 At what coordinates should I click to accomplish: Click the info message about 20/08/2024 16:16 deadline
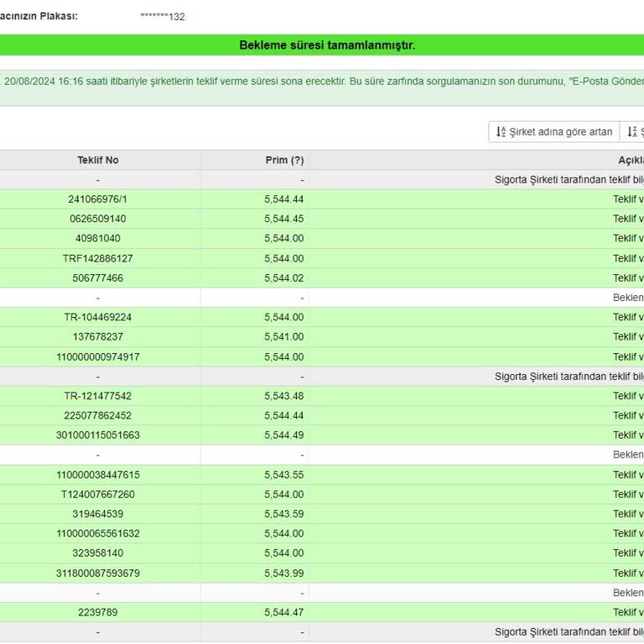click(324, 81)
